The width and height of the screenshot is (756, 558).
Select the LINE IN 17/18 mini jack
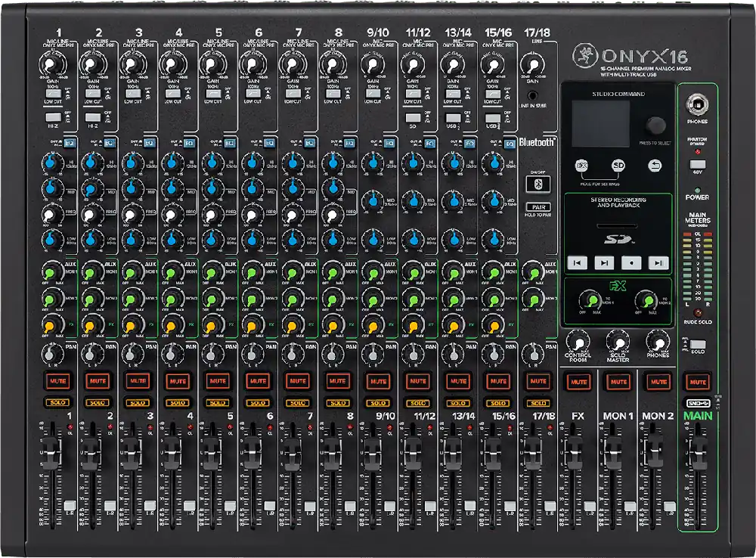click(532, 95)
